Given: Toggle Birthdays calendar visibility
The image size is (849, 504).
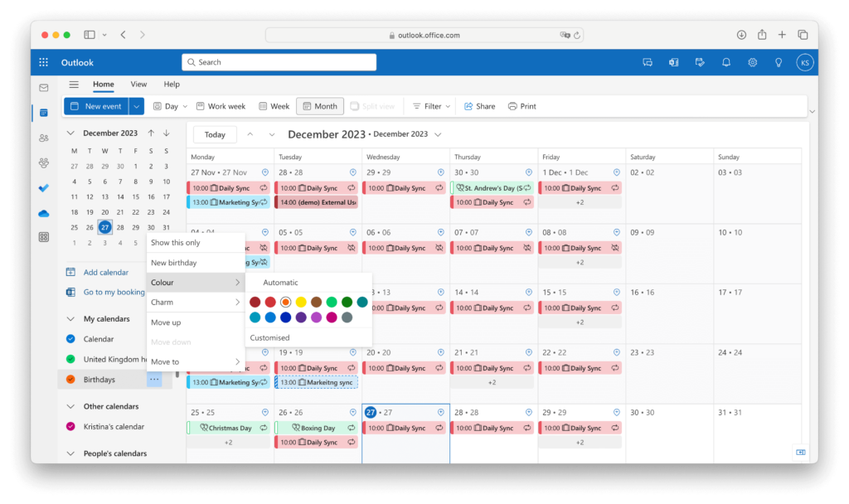Looking at the screenshot, I should [x=70, y=379].
